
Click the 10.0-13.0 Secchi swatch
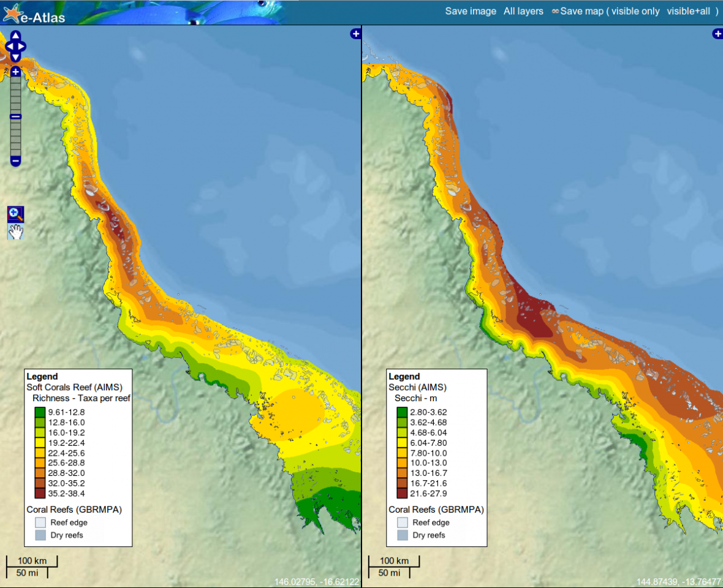402,462
